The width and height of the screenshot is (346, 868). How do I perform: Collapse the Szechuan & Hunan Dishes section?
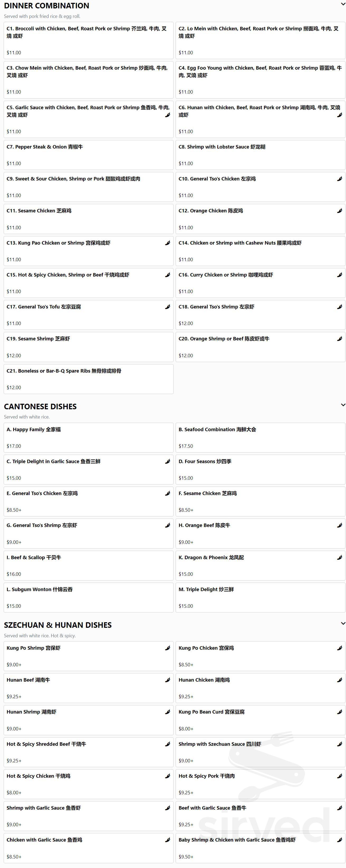(343, 623)
